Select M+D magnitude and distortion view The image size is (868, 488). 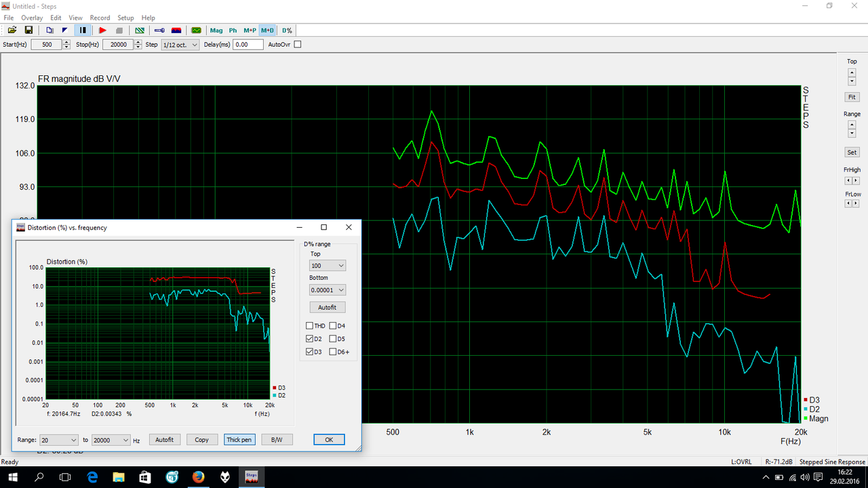(x=267, y=30)
